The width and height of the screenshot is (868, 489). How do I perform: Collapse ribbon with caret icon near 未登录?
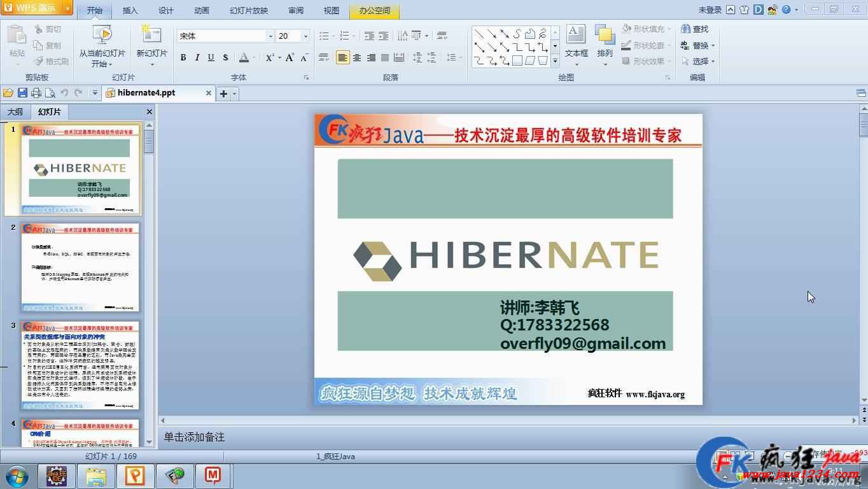click(730, 10)
